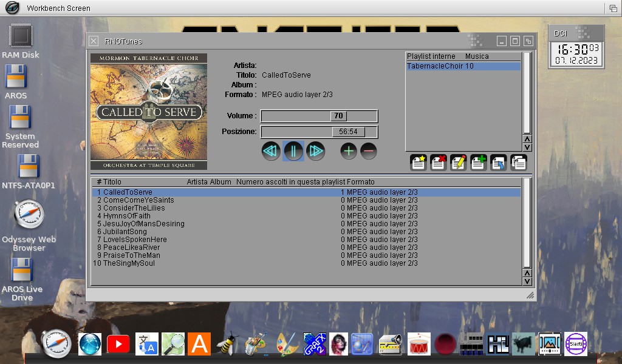
Task: Create new playlist with star icon
Action: tap(419, 162)
